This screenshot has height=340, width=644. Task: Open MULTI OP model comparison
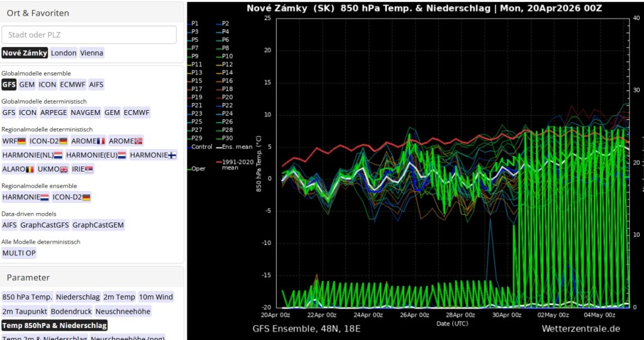coord(19,253)
